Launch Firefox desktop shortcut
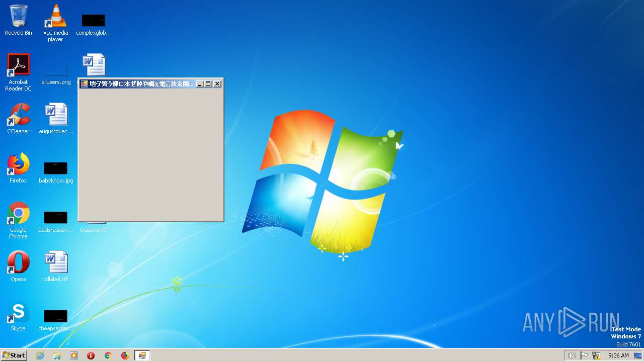Viewport: 644px width, 362px height. click(x=18, y=168)
